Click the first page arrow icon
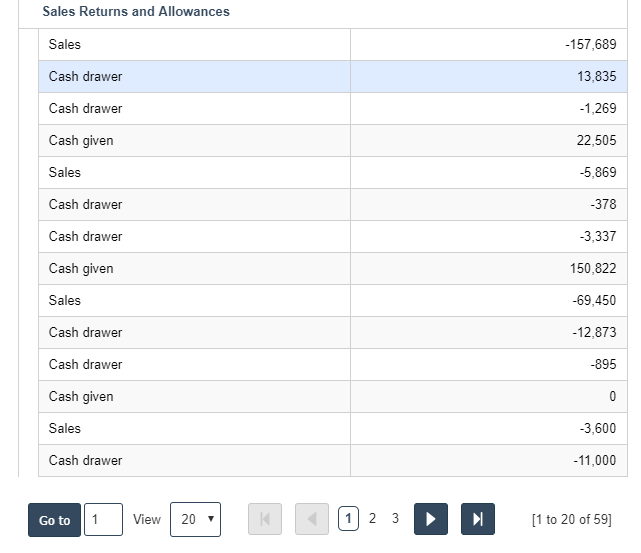 [x=265, y=519]
